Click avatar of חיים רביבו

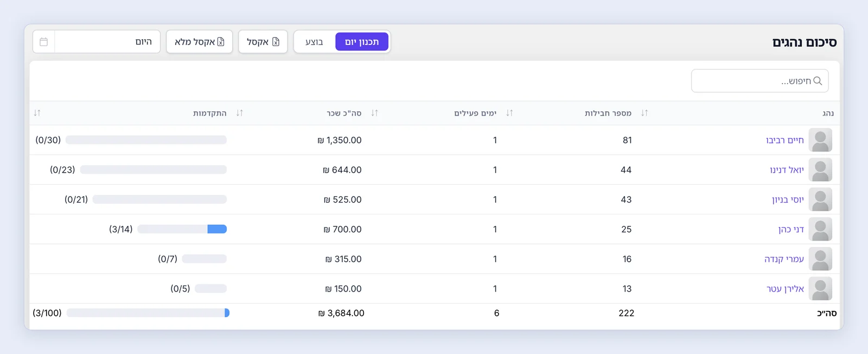click(x=820, y=140)
